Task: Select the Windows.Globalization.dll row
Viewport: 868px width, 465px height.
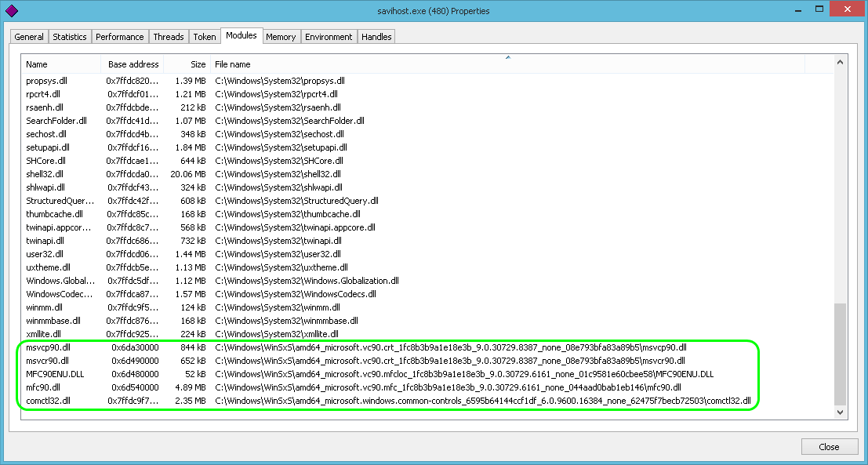Action: (427, 281)
